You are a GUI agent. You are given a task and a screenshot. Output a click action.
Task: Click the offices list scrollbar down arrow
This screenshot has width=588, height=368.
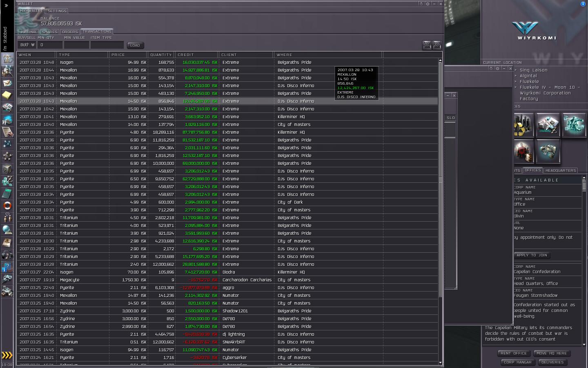pos(584,345)
